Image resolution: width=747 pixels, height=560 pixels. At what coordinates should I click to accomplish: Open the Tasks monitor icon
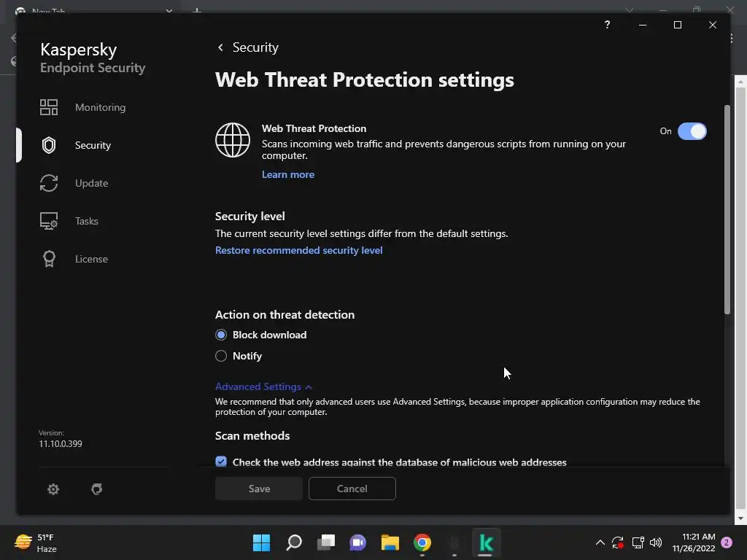[x=49, y=221]
